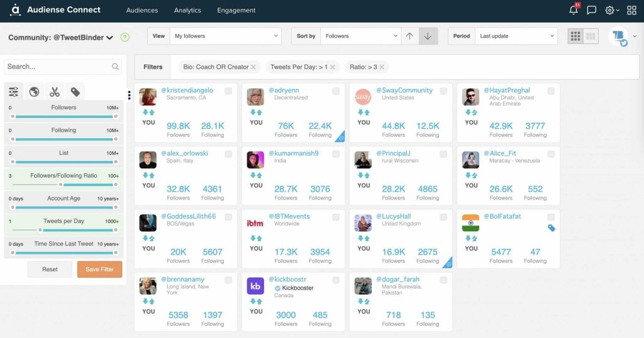The height and width of the screenshot is (338, 644).
Task: Go to the Analytics menu
Action: pos(187,10)
